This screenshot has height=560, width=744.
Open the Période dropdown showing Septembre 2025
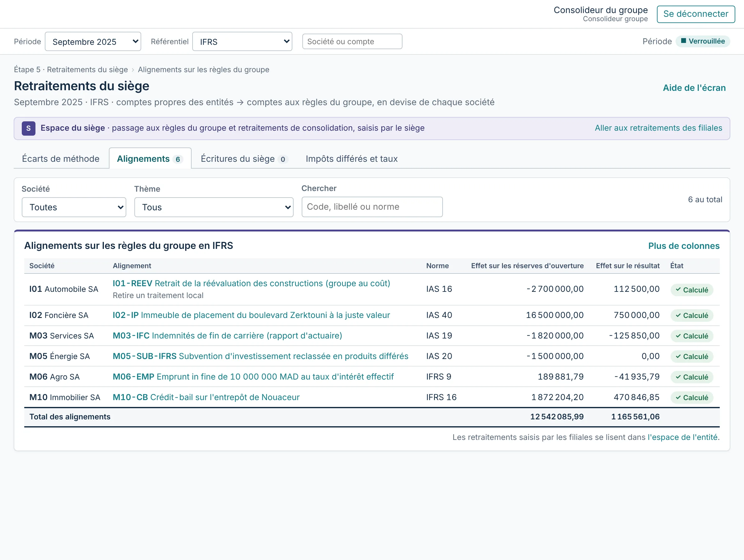[x=93, y=41]
